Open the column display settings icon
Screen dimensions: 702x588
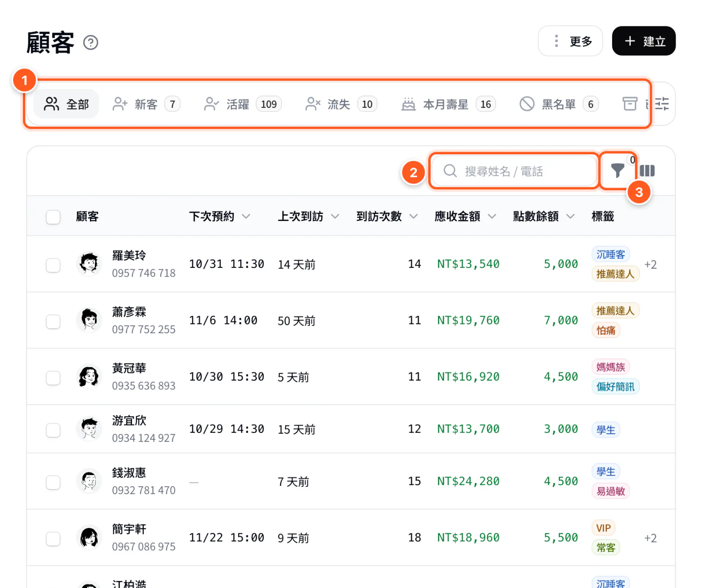[x=647, y=171]
